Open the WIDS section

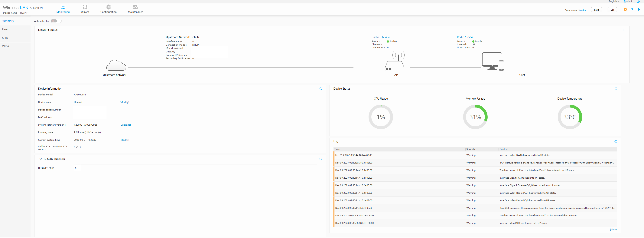[5, 46]
